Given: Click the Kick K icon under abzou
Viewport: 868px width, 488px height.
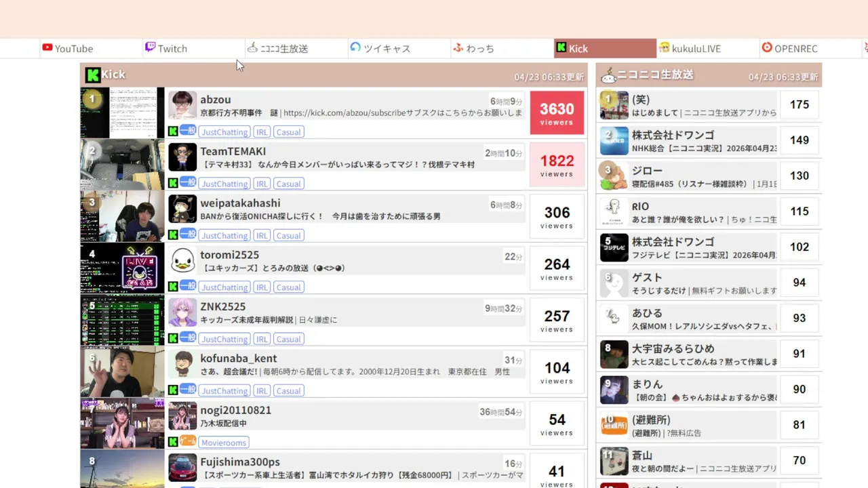Looking at the screenshot, I should click(x=173, y=131).
